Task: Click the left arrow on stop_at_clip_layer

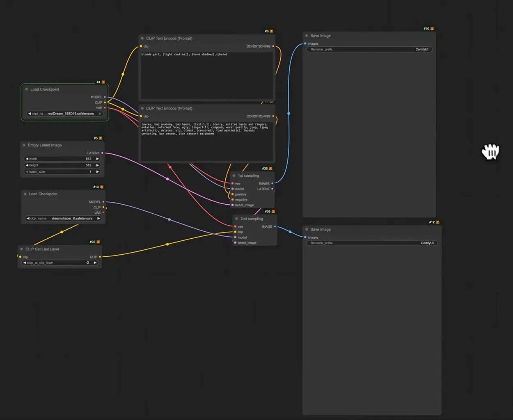Action: coord(24,262)
